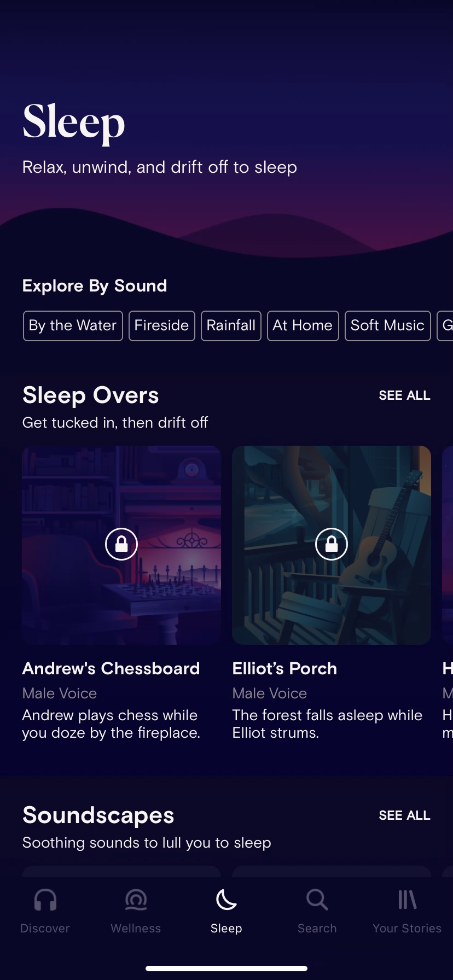This screenshot has height=980, width=453.
Task: Select the By the Water sound filter
Action: point(73,326)
